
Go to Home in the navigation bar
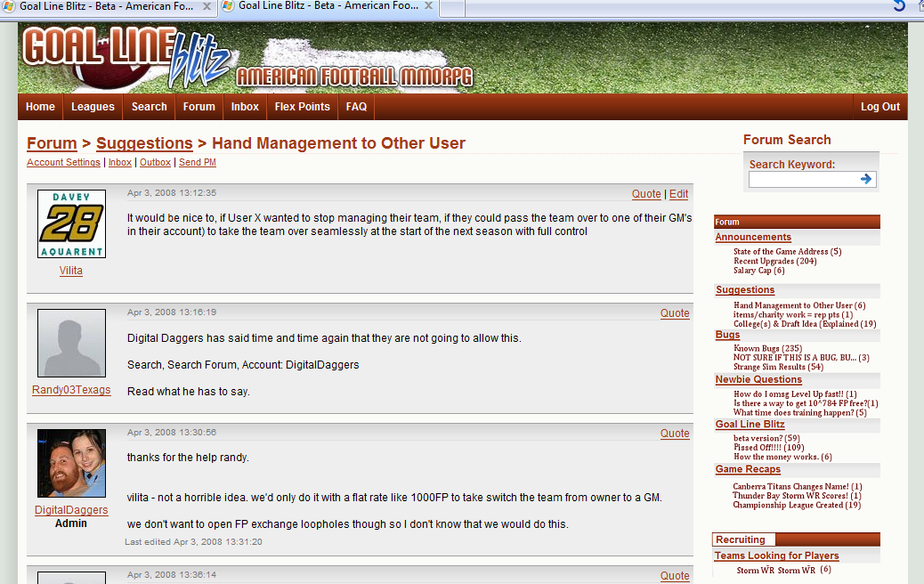coord(40,107)
